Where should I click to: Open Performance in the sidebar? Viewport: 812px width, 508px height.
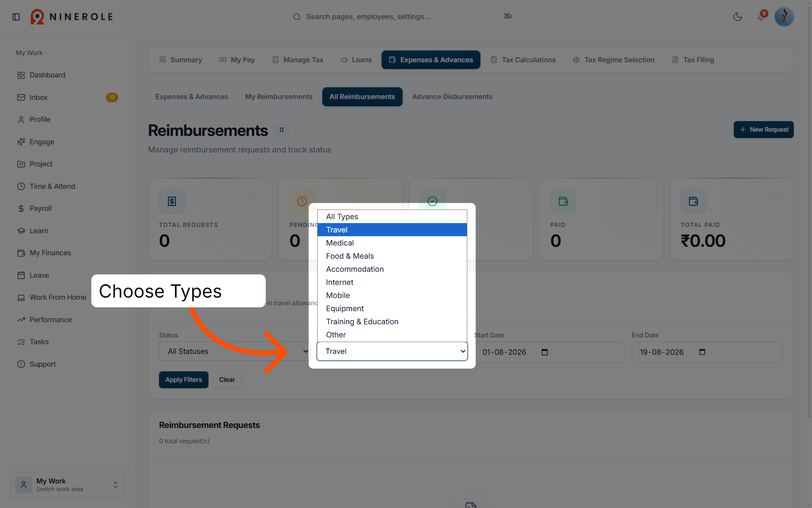(x=67, y=320)
